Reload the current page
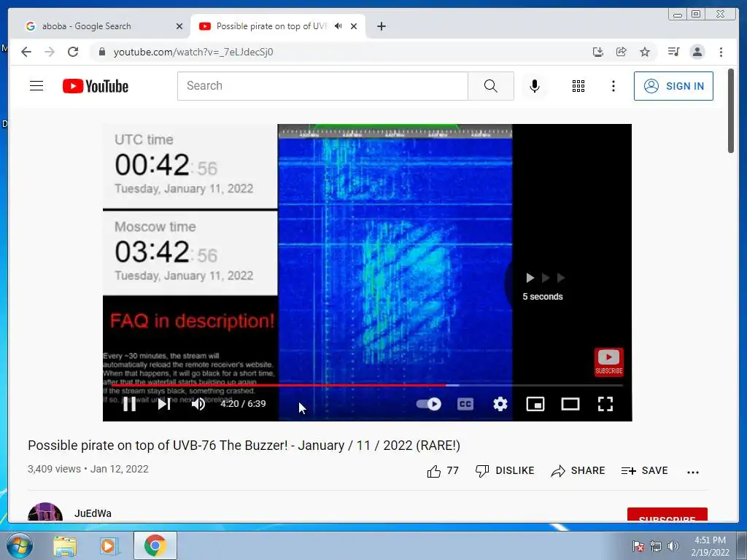747x560 pixels. coord(73,52)
